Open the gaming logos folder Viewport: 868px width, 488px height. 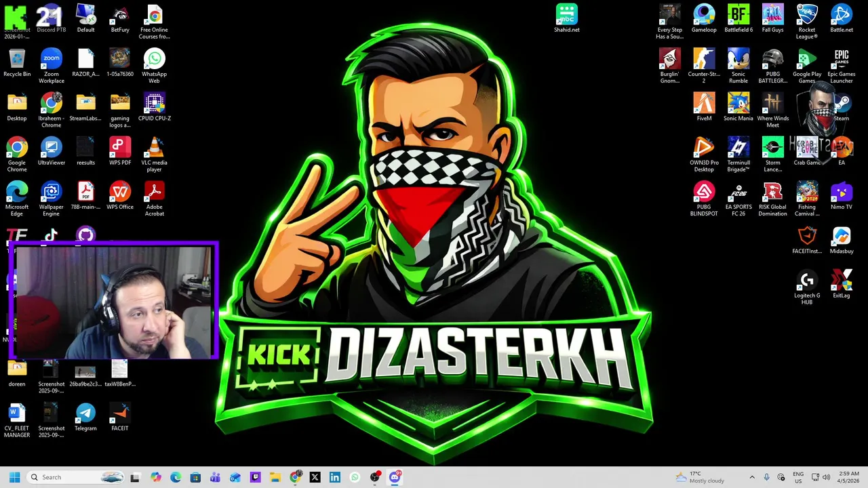(120, 110)
